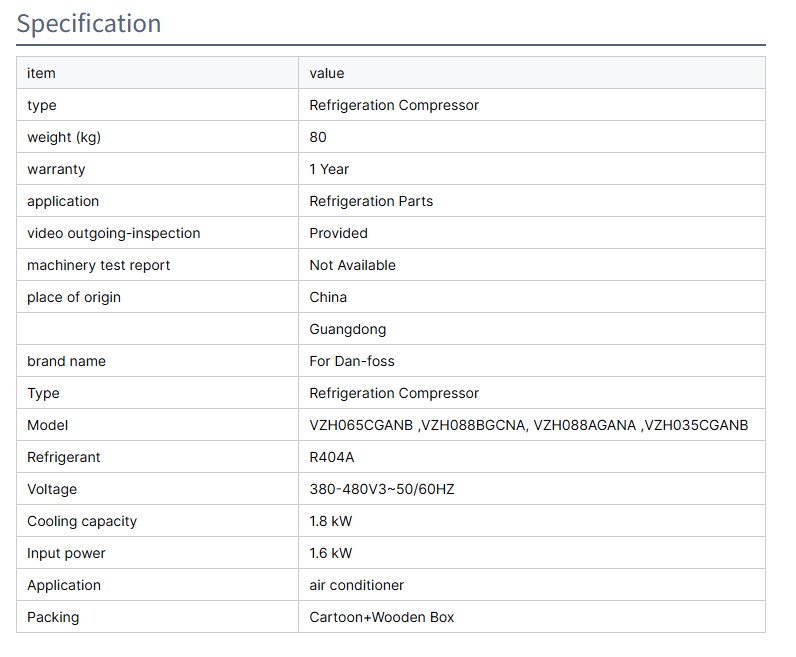Click the '1.8 kW' cooling capacity value
The width and height of the screenshot is (796, 657).
pos(331,521)
